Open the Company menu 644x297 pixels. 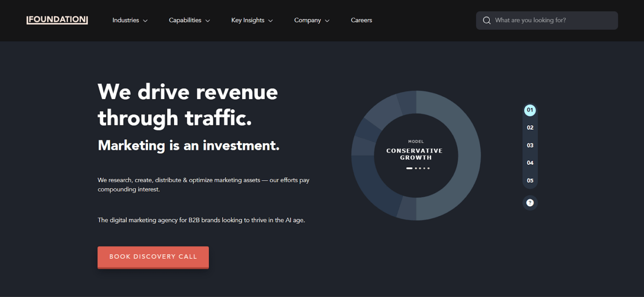pyautogui.click(x=312, y=20)
